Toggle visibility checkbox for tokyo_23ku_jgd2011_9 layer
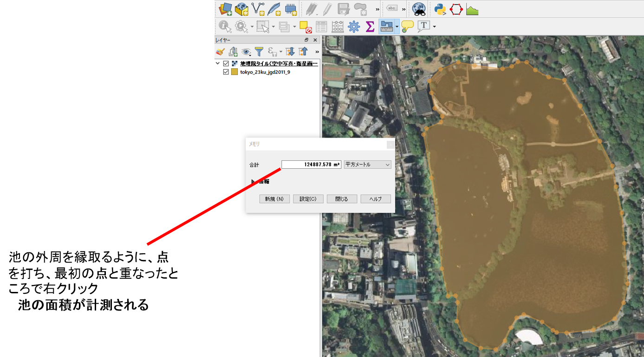The width and height of the screenshot is (644, 357). coord(226,72)
